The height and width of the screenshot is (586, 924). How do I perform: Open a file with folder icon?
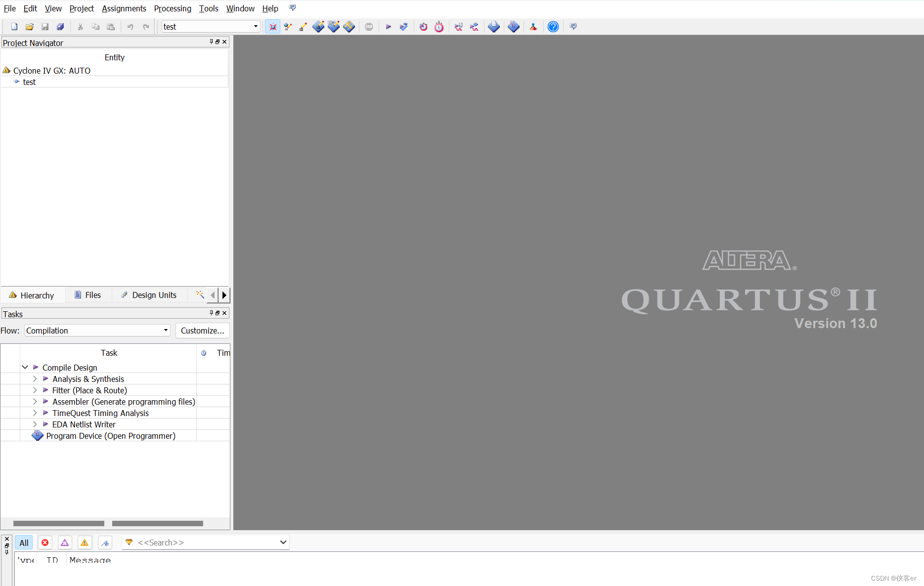pyautogui.click(x=30, y=27)
